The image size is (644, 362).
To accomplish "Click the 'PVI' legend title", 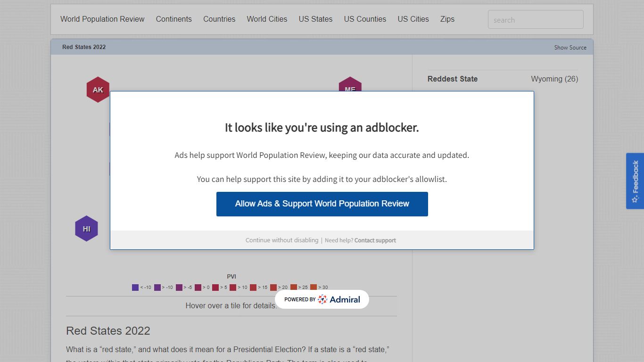I will (231, 277).
